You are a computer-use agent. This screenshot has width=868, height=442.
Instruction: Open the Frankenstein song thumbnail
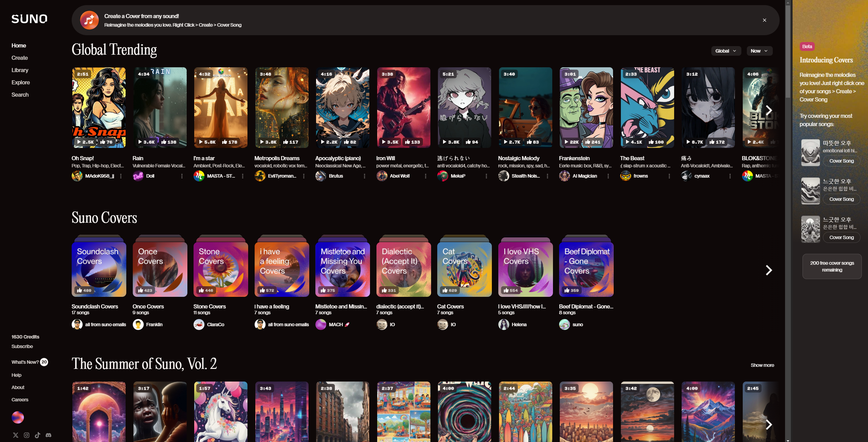[x=586, y=108]
